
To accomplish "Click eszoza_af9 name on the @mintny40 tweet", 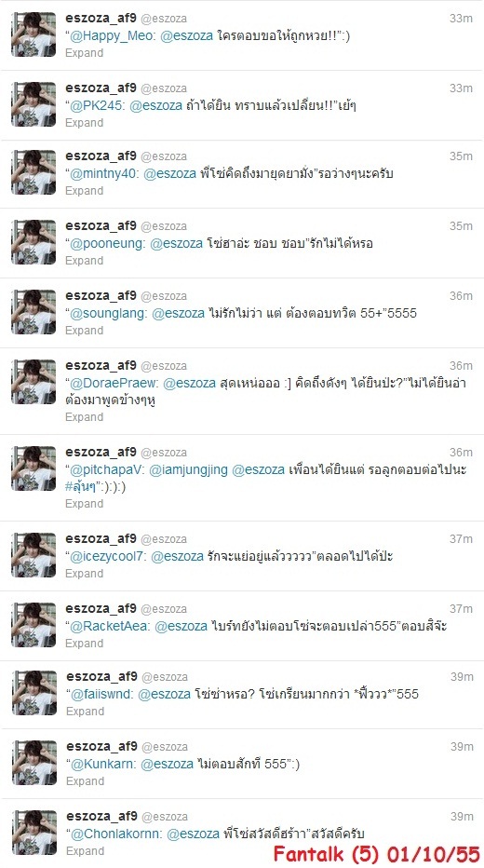I will pyautogui.click(x=101, y=156).
